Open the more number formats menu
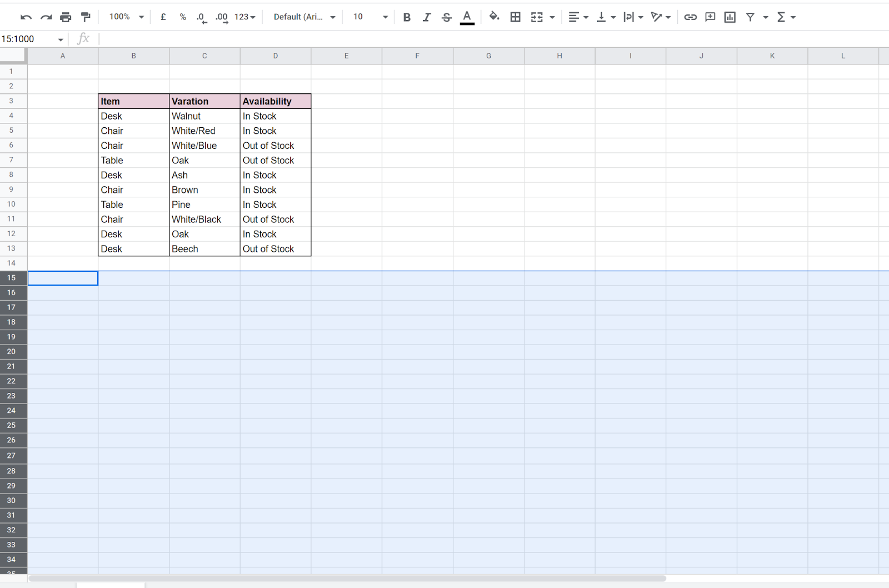The height and width of the screenshot is (588, 889). 243,17
